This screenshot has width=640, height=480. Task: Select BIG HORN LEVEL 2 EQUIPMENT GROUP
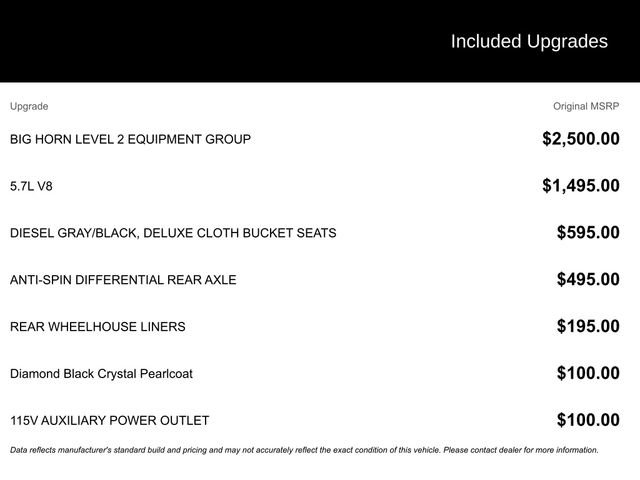(130, 139)
